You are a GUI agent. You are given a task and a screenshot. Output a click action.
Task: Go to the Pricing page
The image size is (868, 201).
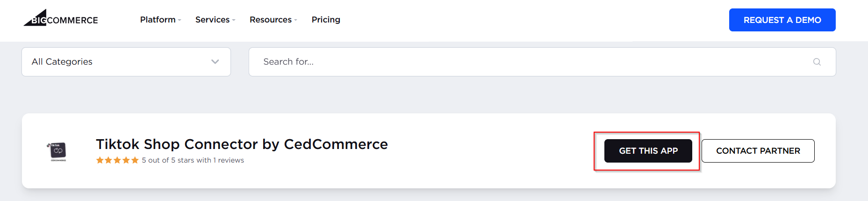click(326, 20)
